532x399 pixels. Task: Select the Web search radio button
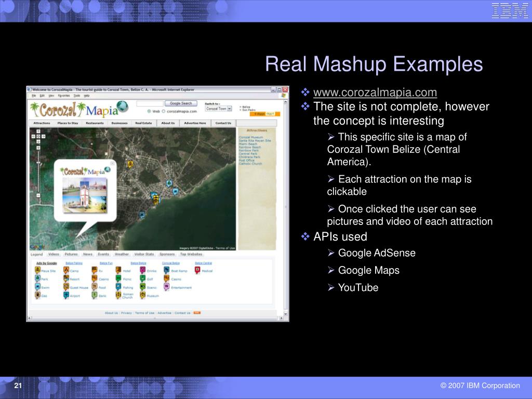(149, 111)
